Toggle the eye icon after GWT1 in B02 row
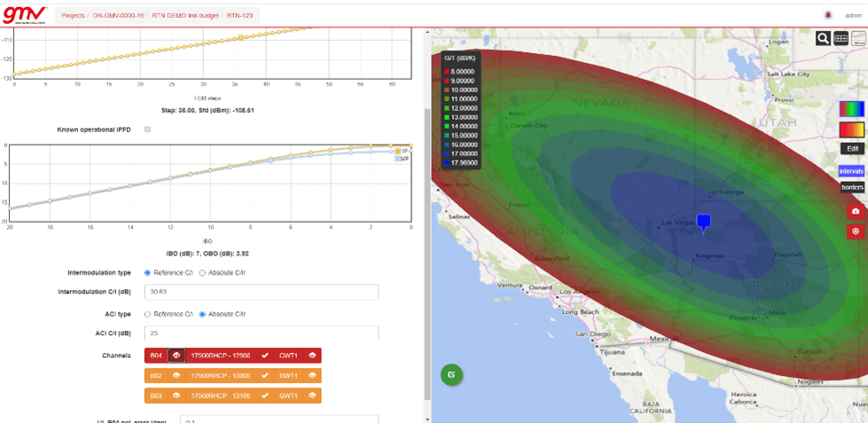Image resolution: width=868 pixels, height=423 pixels. pos(313,375)
